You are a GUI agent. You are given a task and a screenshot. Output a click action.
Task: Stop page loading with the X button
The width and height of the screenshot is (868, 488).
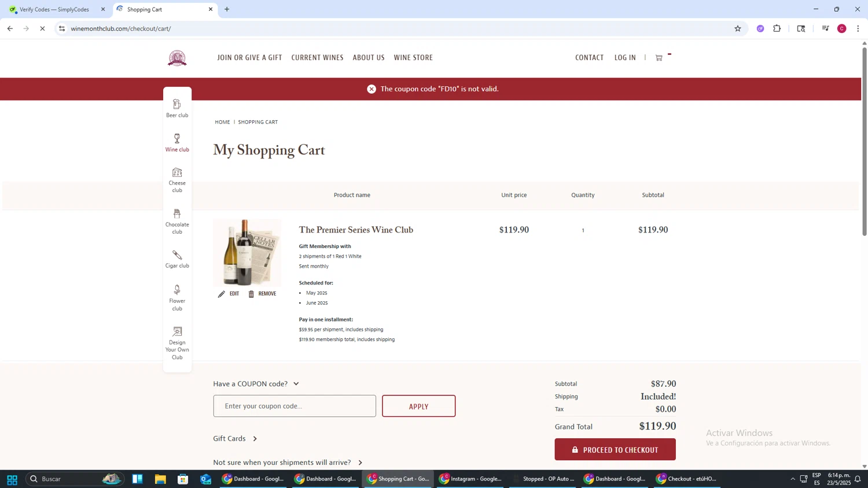point(42,28)
